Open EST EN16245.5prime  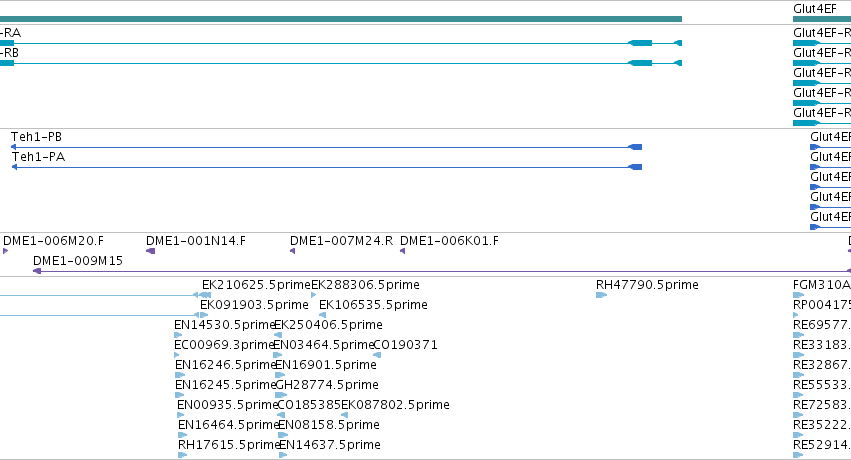(226, 385)
